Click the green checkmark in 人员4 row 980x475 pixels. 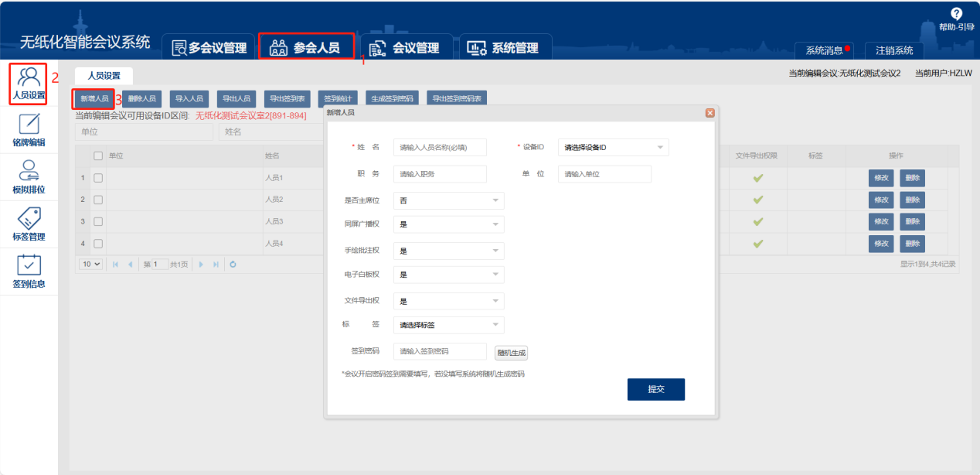pyautogui.click(x=758, y=244)
